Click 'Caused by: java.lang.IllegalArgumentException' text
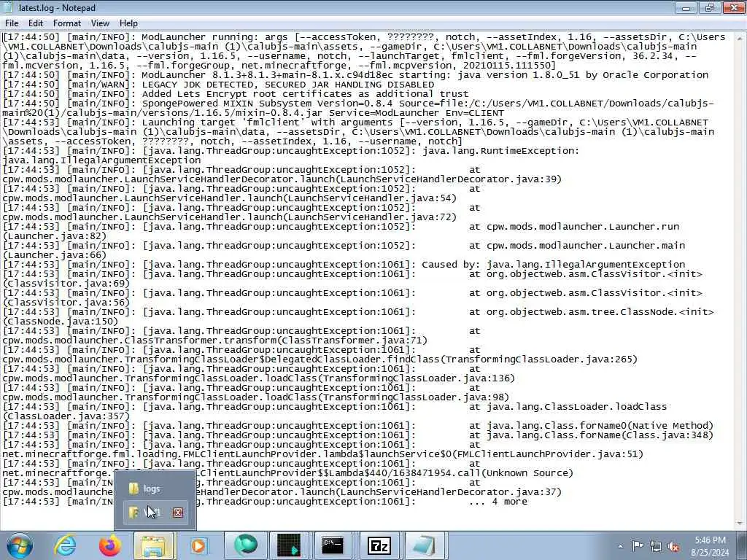 pos(553,264)
